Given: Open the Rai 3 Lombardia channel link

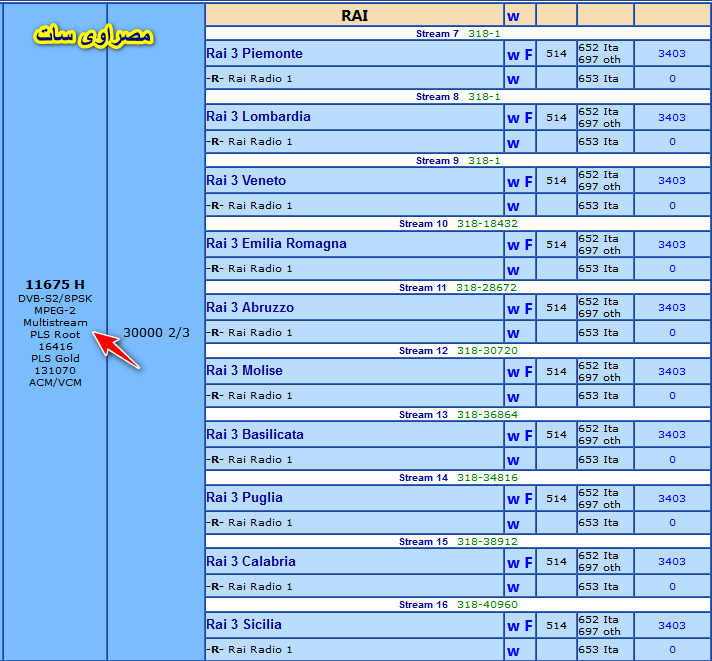Looking at the screenshot, I should (258, 117).
